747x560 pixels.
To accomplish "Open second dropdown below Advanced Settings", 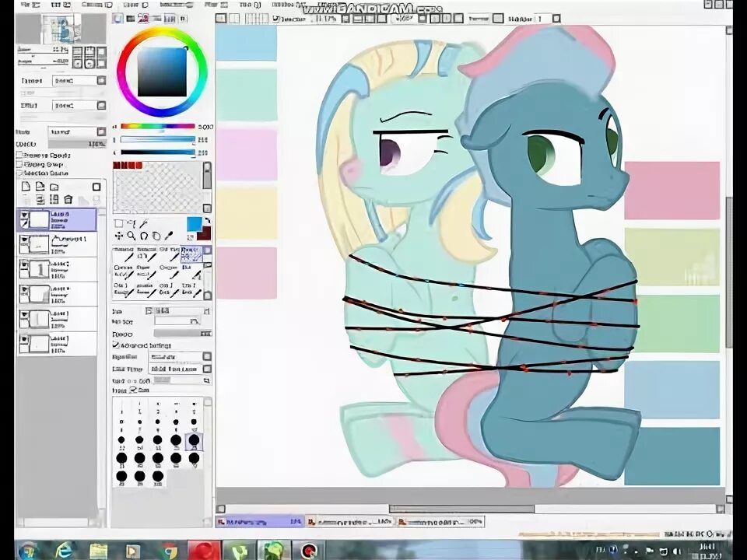I will coord(180,369).
